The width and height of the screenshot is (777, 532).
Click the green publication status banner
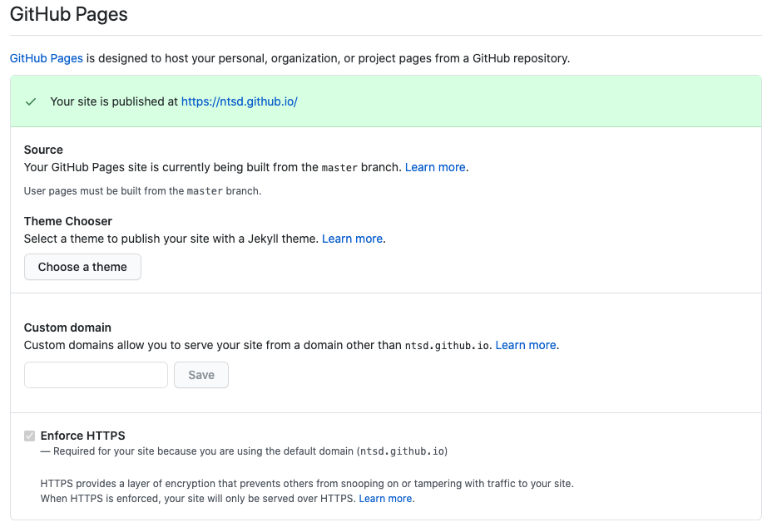(x=499, y=101)
